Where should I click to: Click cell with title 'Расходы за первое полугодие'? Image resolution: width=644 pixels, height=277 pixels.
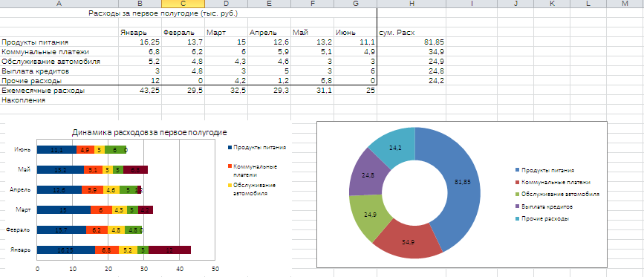(x=163, y=13)
